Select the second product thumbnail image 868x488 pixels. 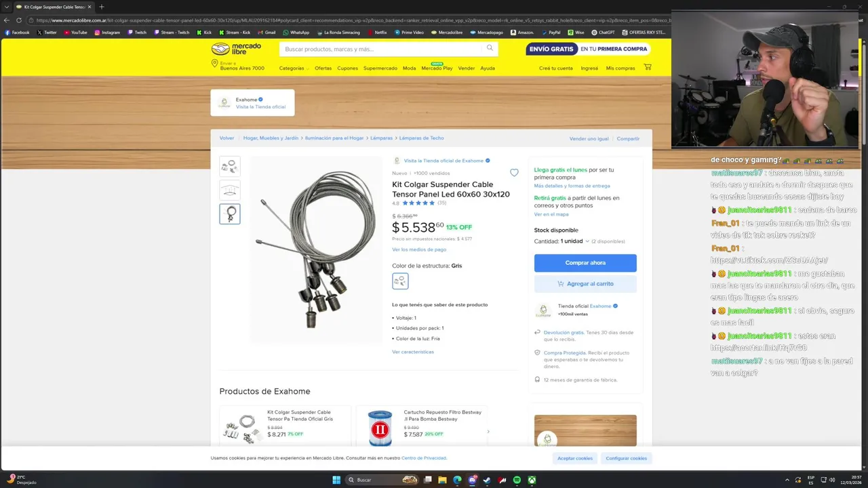(230, 190)
